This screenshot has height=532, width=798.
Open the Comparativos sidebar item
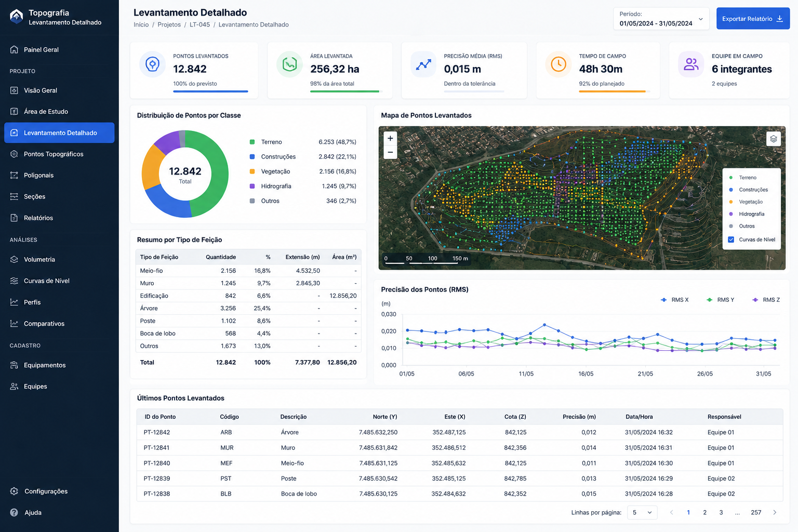coord(59,324)
